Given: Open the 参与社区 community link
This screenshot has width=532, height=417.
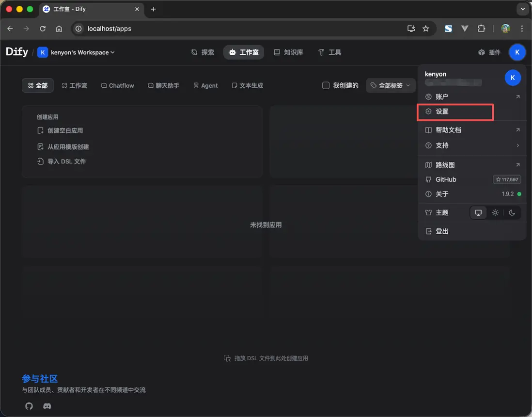Looking at the screenshot, I should click(x=39, y=379).
